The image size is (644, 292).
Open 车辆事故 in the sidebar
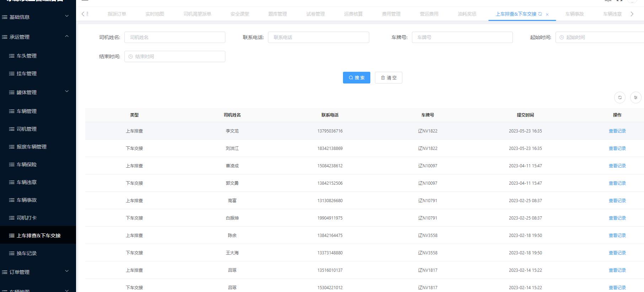coord(27,200)
